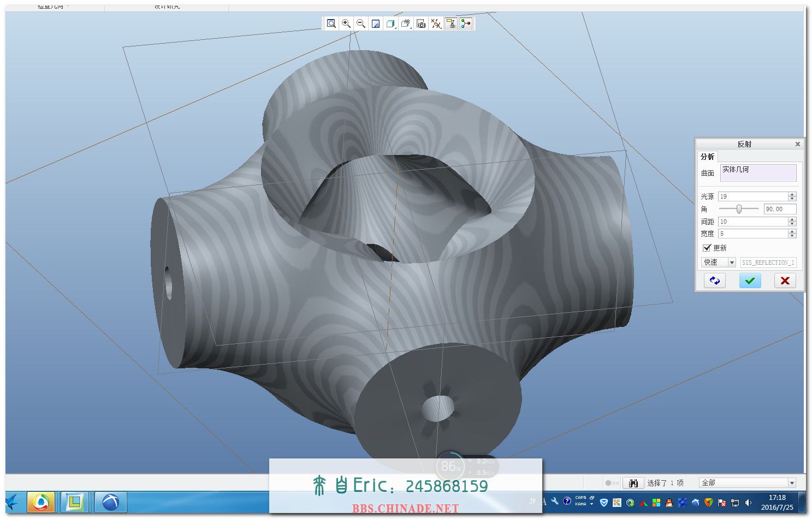
Task: Click the 曲面 collector field showing 实体几何
Action: (757, 172)
